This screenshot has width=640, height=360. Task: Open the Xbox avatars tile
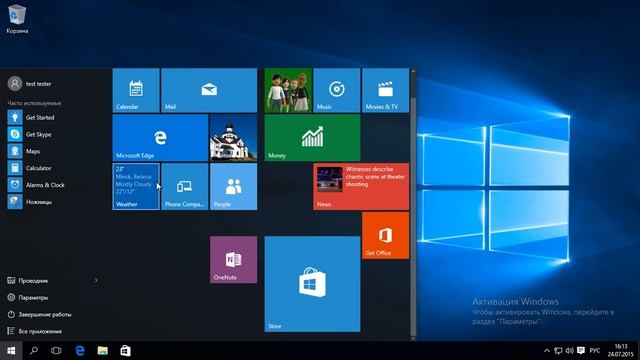(x=288, y=90)
